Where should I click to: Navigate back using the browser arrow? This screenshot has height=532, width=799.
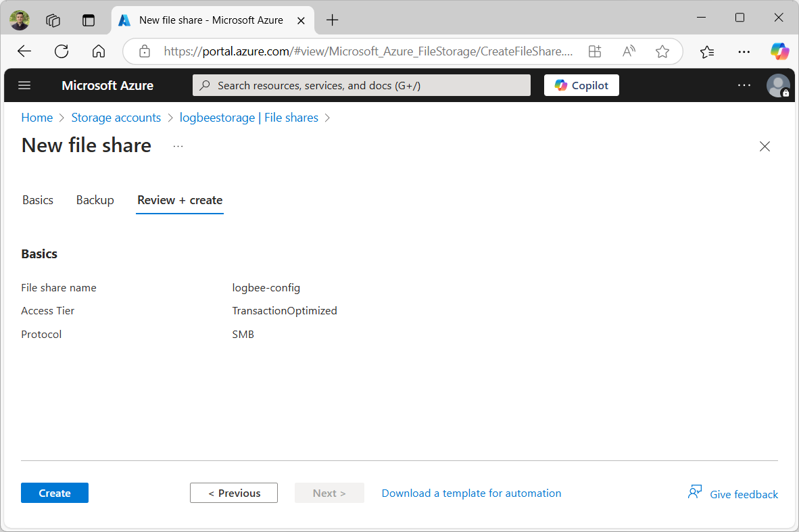pos(24,51)
